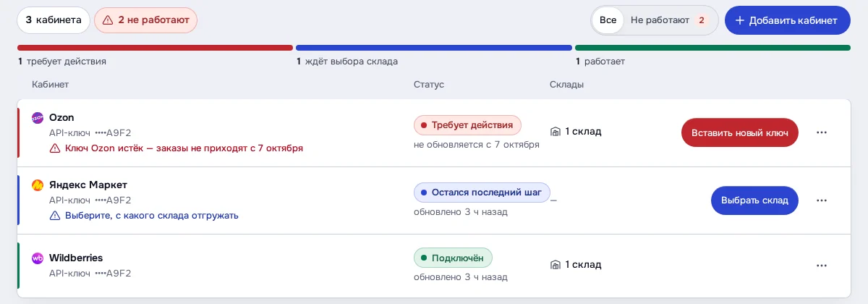This screenshot has width=868, height=304.
Task: Click the warning triangle in Яндекс Маркет warehouse hint
Action: (x=55, y=215)
